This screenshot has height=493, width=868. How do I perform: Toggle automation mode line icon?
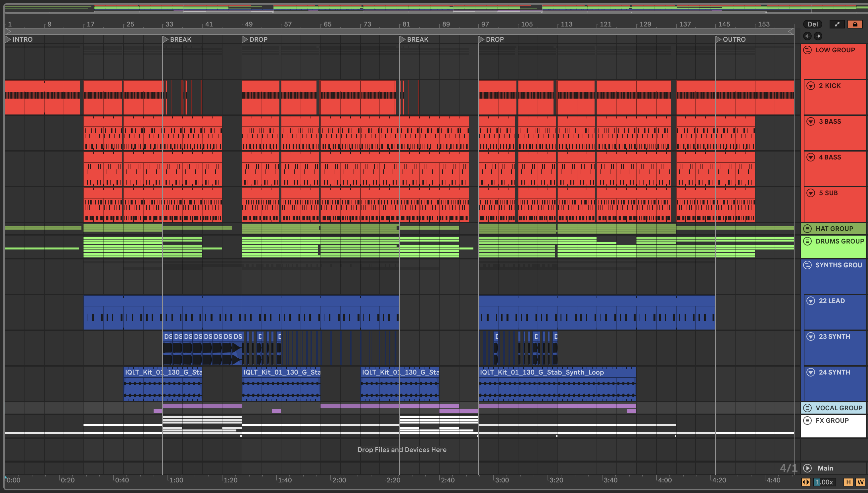coord(837,24)
